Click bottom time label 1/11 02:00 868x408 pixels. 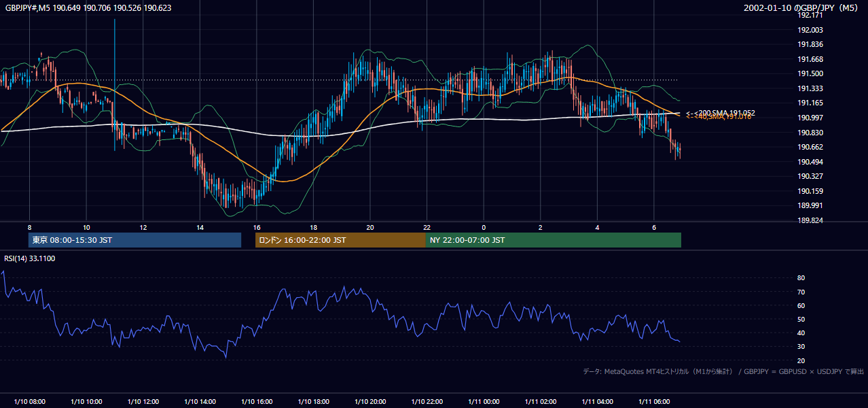(x=541, y=402)
